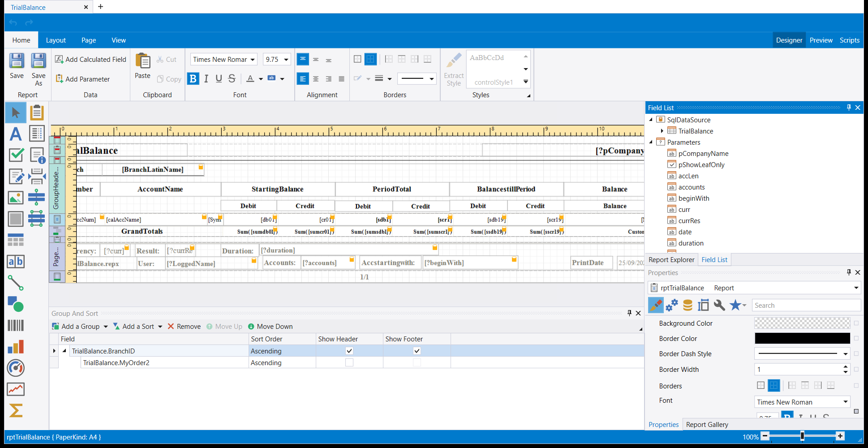
Task: Toggle the Border Color property marker
Action: pyautogui.click(x=856, y=338)
